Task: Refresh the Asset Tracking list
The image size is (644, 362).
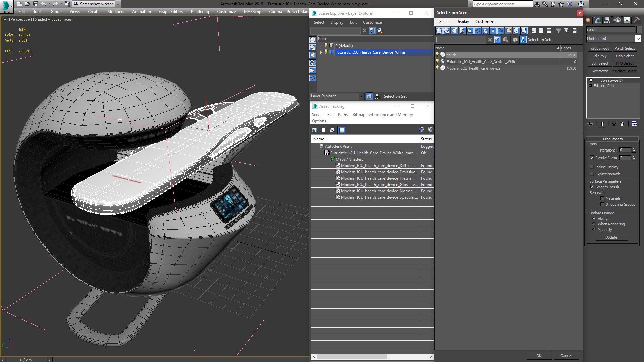Action: pos(314,130)
